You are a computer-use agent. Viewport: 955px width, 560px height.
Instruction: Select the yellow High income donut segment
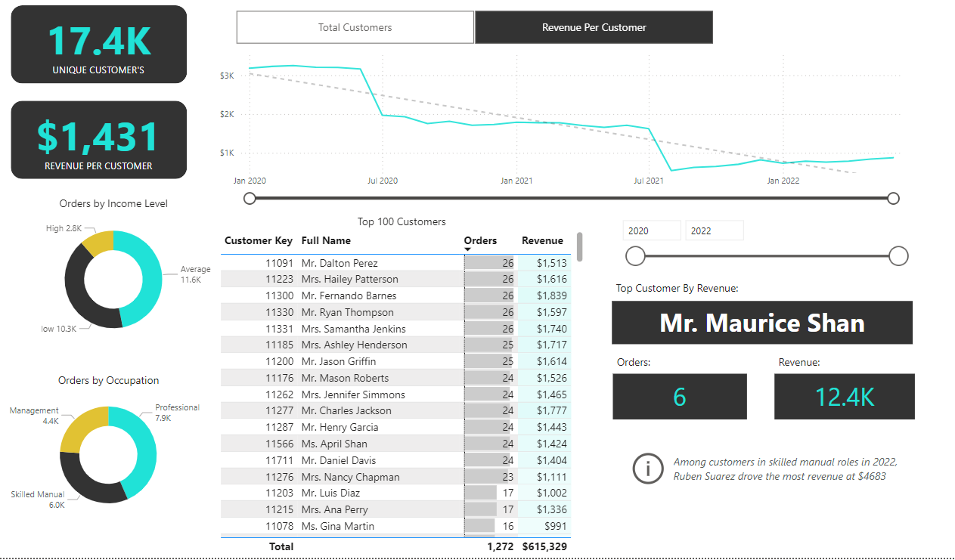click(x=98, y=242)
